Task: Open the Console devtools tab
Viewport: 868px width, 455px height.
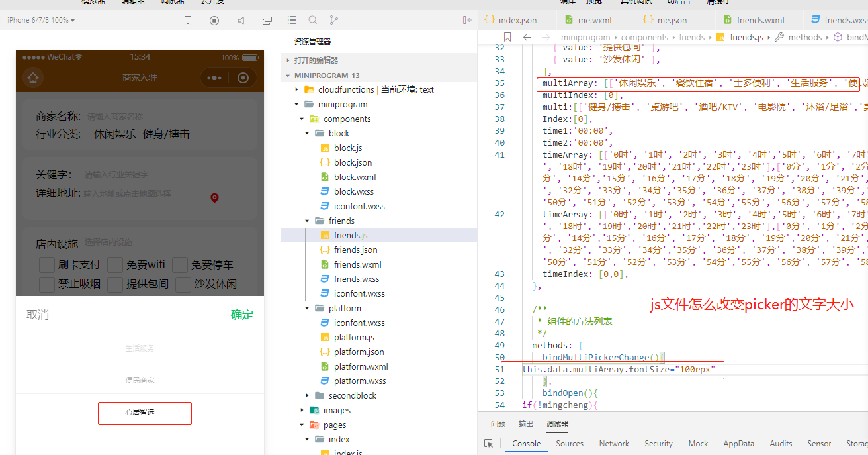Action: pyautogui.click(x=526, y=444)
